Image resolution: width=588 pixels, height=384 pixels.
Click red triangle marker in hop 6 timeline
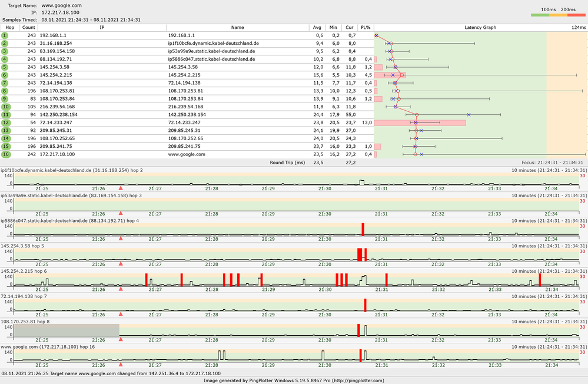point(121,289)
